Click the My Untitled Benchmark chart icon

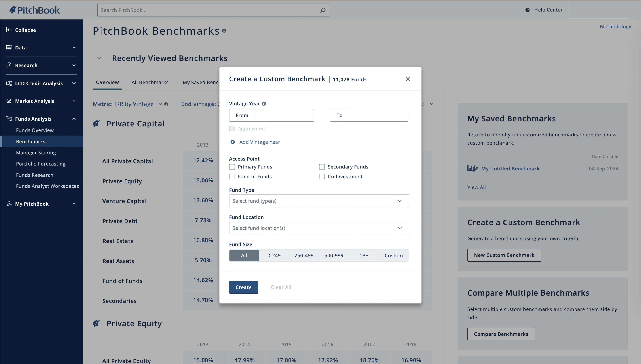(x=473, y=168)
